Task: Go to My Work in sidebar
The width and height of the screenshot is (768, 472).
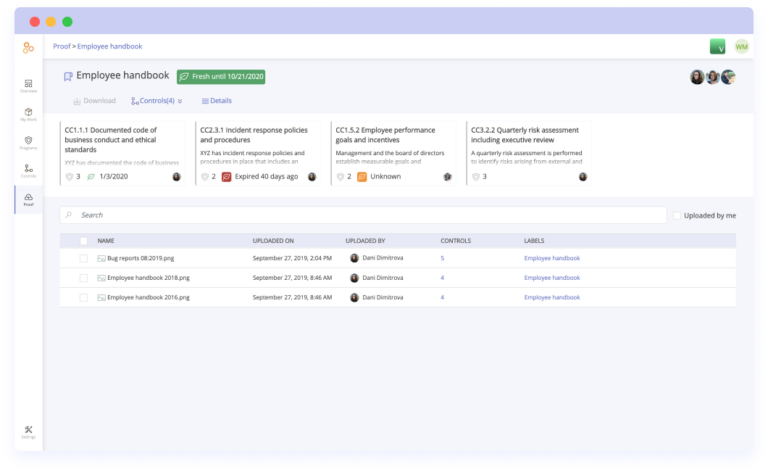Action: [28, 114]
